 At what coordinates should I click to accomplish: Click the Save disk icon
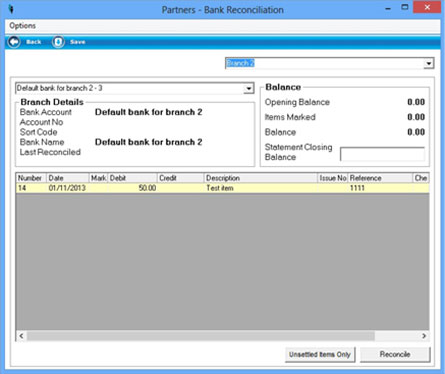coord(58,42)
